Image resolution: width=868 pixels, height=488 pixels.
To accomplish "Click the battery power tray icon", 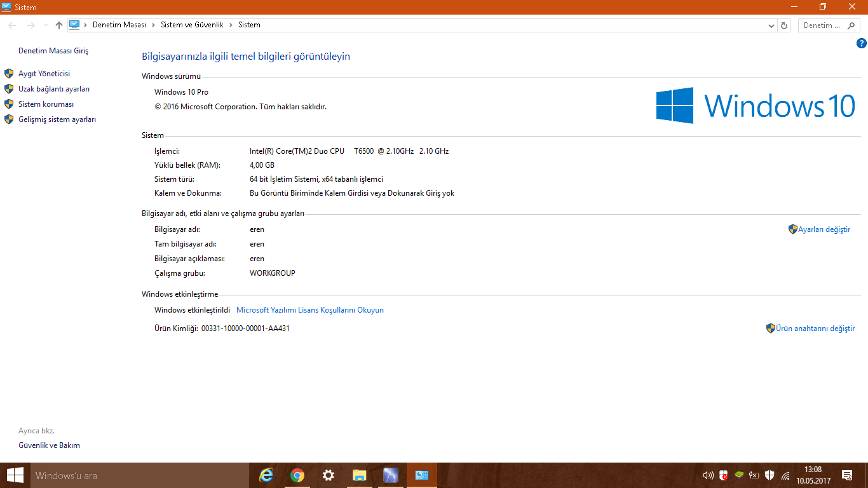I will 754,475.
